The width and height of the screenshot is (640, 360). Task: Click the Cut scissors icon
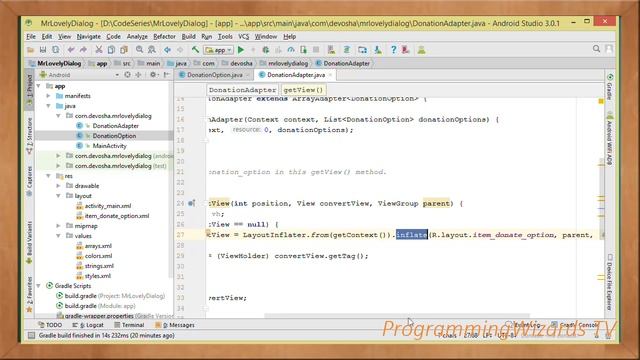point(99,50)
